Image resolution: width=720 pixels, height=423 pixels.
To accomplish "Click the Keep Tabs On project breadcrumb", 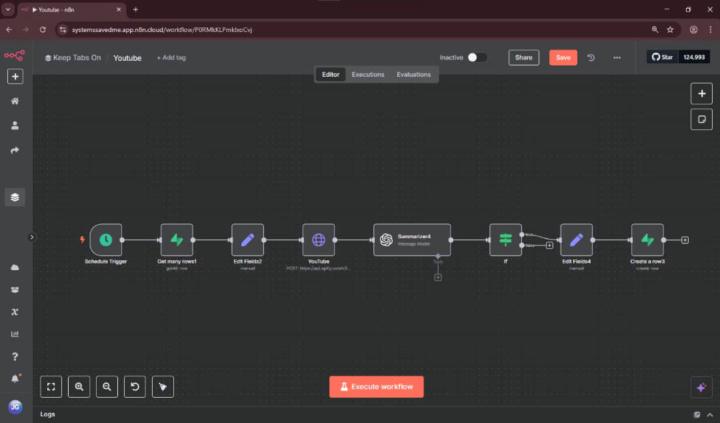I will (73, 58).
